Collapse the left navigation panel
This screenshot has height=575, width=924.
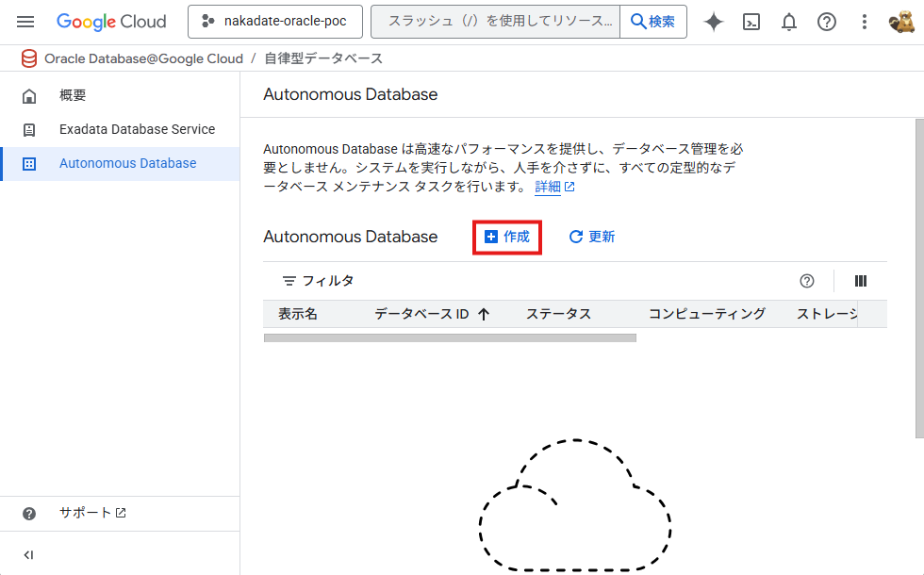pyautogui.click(x=28, y=555)
